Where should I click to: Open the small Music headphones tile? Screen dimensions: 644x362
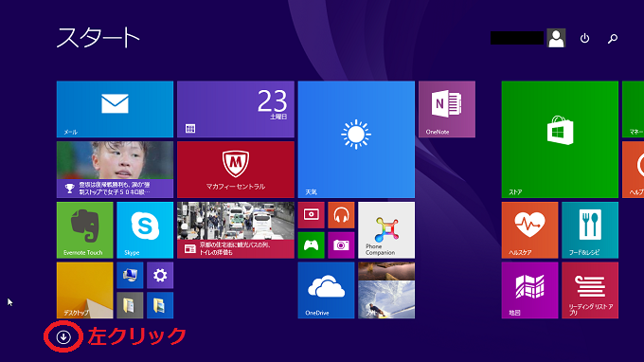(341, 215)
